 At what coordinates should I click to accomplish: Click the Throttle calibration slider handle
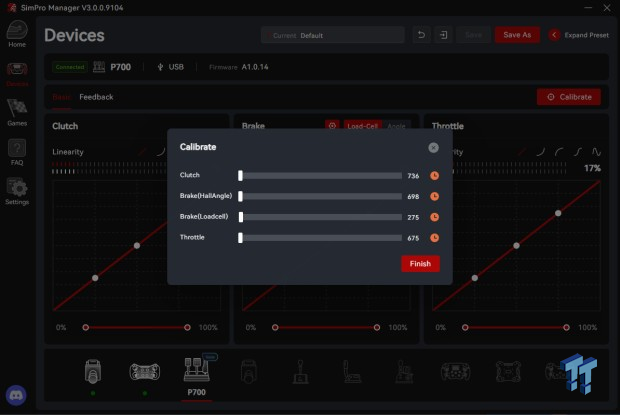point(240,238)
